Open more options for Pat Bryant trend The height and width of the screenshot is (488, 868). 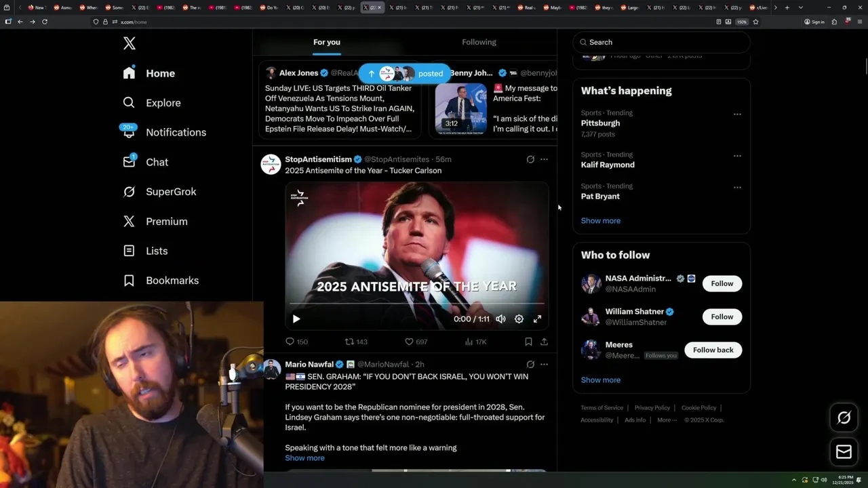pyautogui.click(x=737, y=187)
